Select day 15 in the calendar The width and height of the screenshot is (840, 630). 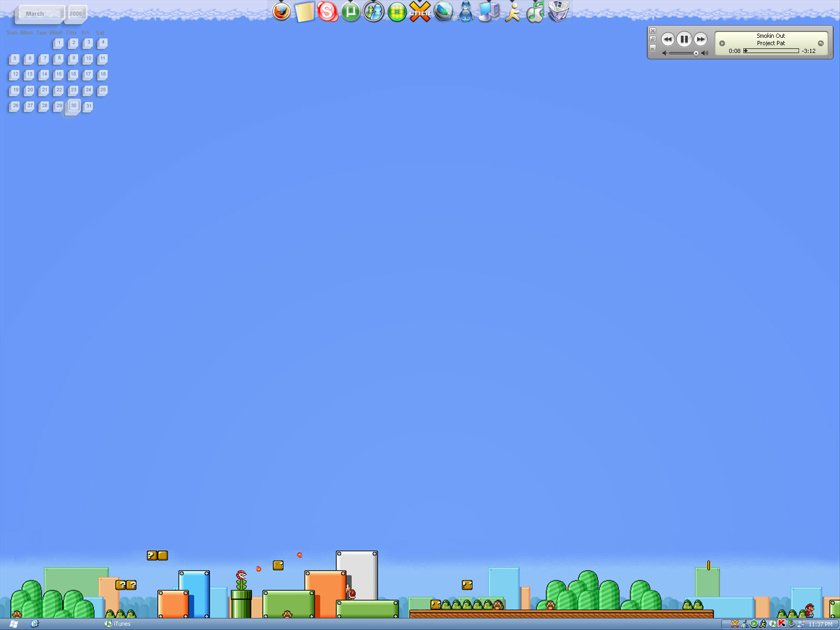pyautogui.click(x=58, y=75)
